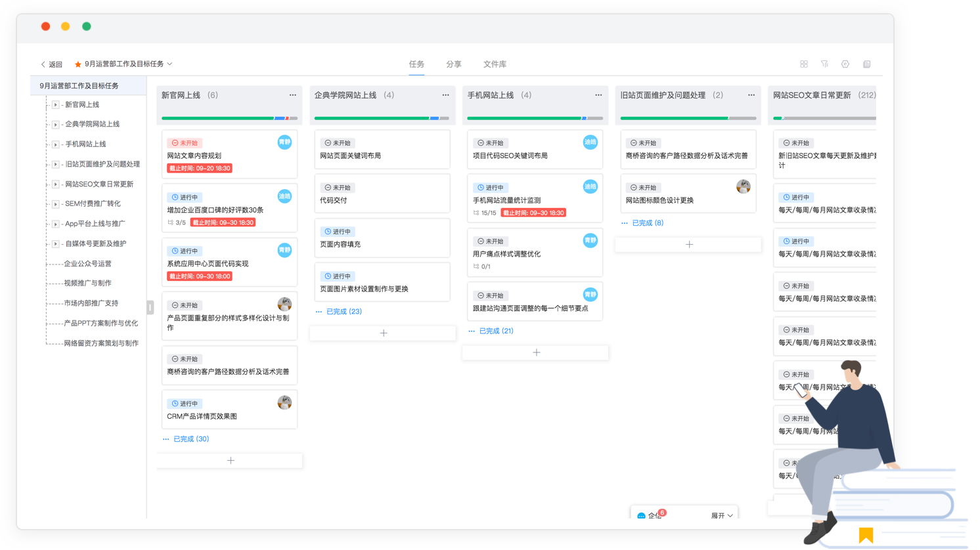Show 已完成 (8) tasks in 旧站页面维护及问题处理
Image resolution: width=980 pixels, height=550 pixels.
coord(648,223)
